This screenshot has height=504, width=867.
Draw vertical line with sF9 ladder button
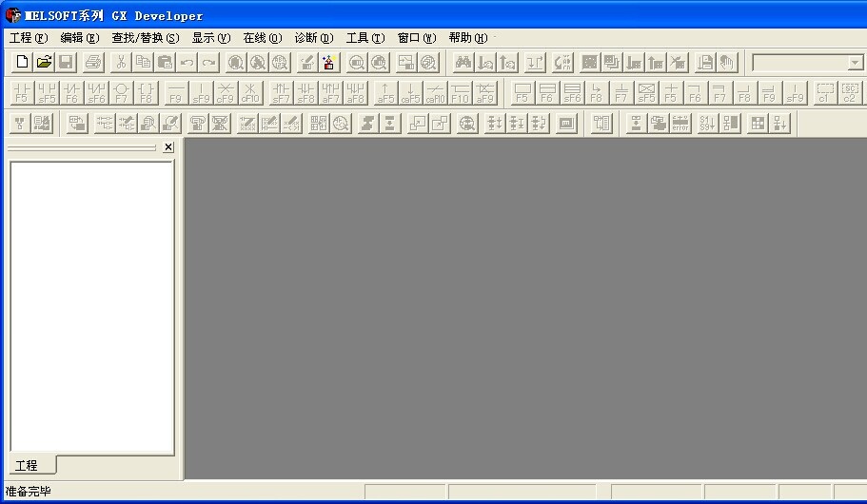pos(201,92)
